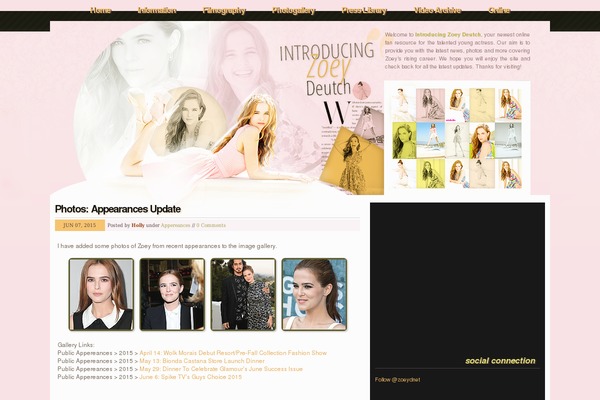Open thumbnail with blue backdrop close-up
600x400 pixels.
314,294
